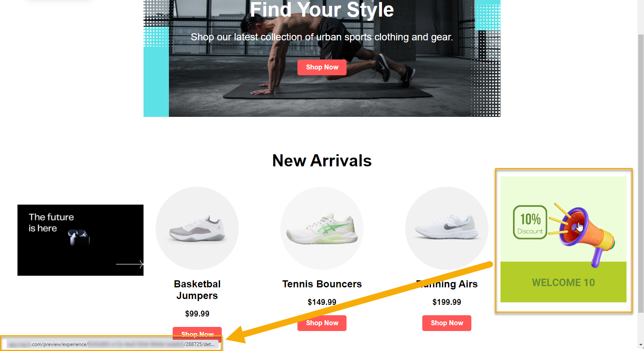The width and height of the screenshot is (644, 351).
Task: Click the scrollbar down arrow
Action: (x=641, y=345)
